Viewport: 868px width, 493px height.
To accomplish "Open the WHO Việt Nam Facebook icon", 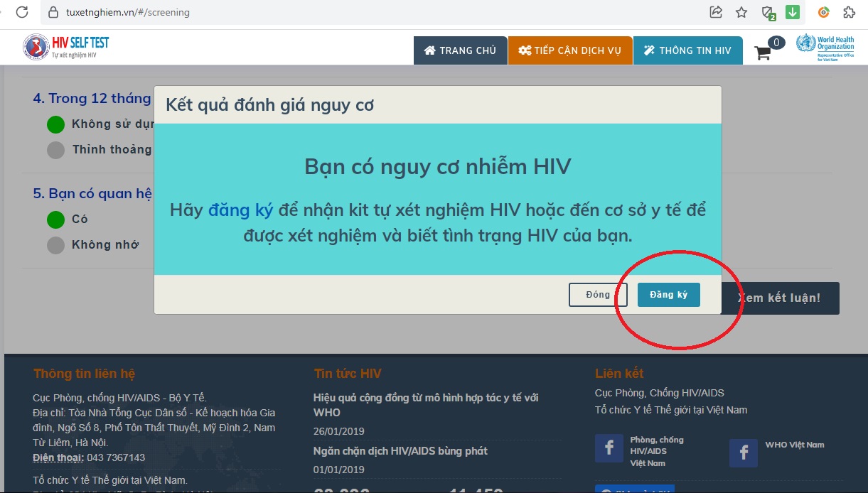I will tap(744, 452).
